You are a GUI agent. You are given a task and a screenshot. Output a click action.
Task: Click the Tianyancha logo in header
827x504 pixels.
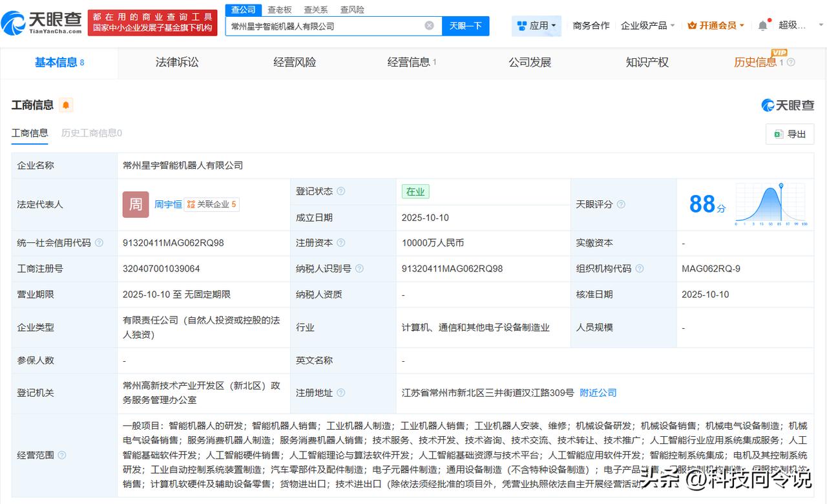coord(43,23)
